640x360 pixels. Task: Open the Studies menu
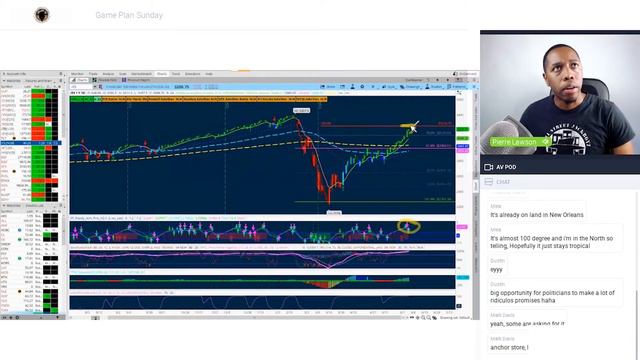[434, 87]
